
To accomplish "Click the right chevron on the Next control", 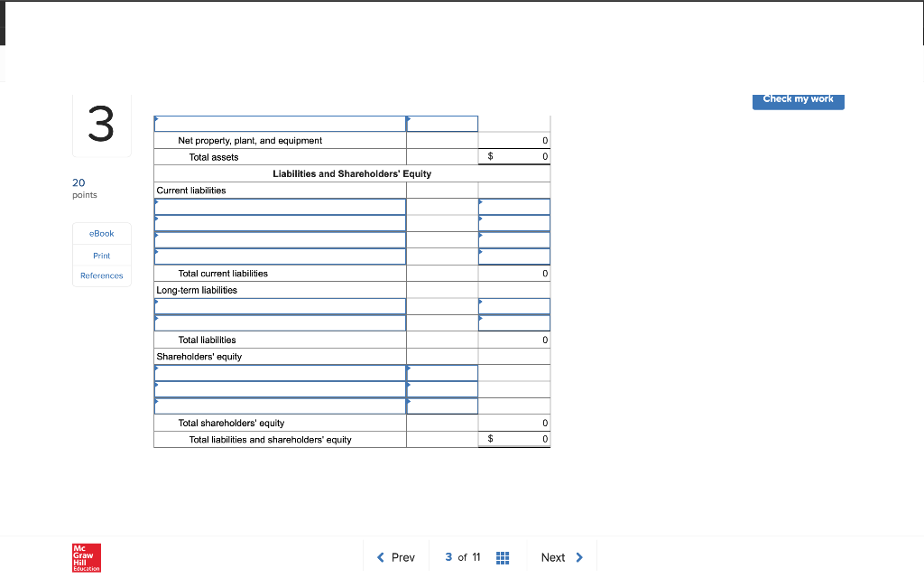I will 580,557.
